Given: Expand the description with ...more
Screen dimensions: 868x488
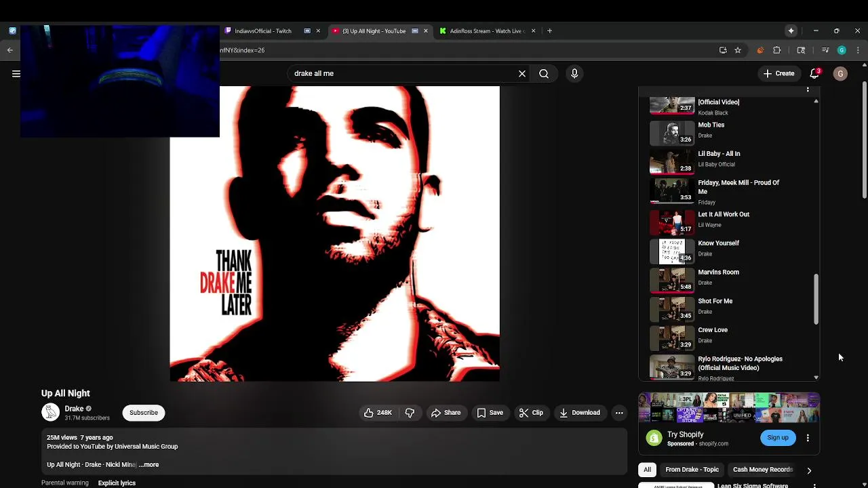Looking at the screenshot, I should 149,465.
